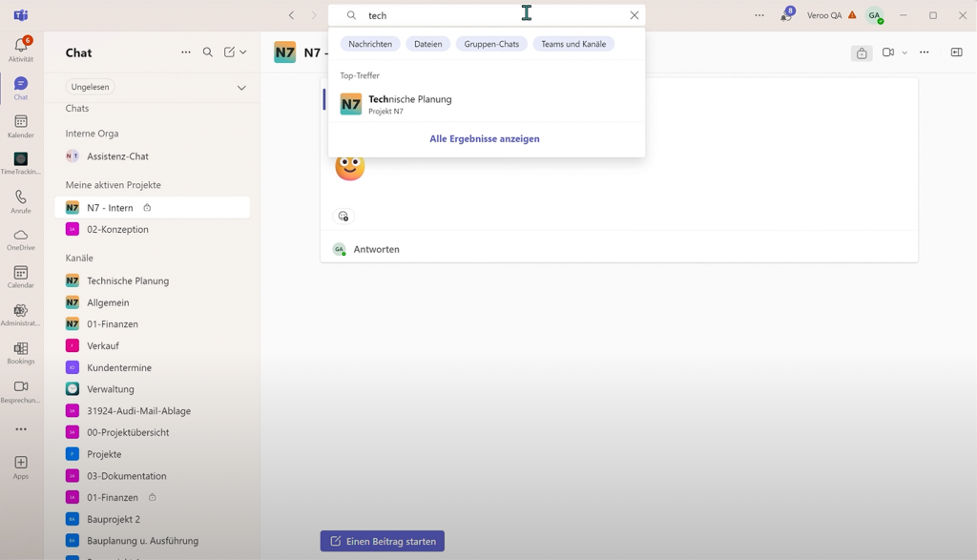Click the search icon in Chat header
Image resolution: width=977 pixels, height=560 pixels.
click(x=207, y=52)
